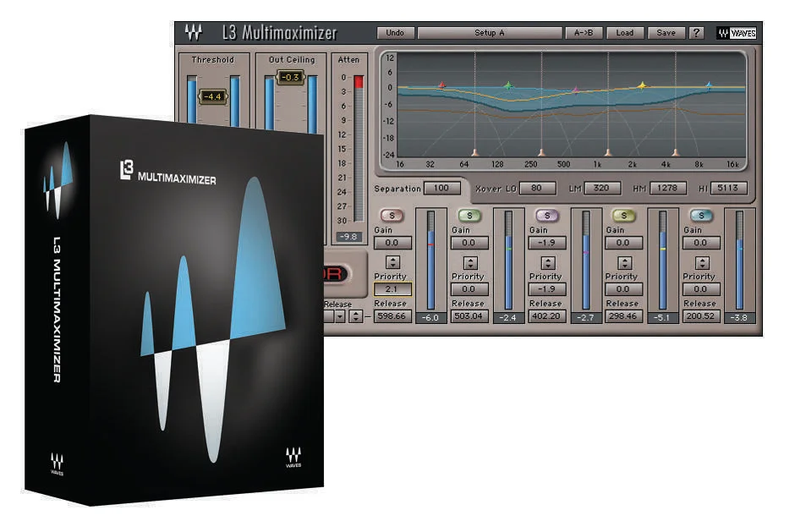Screen dimensions: 795x532
Task: Copy settings with A->B button
Action: pos(584,33)
